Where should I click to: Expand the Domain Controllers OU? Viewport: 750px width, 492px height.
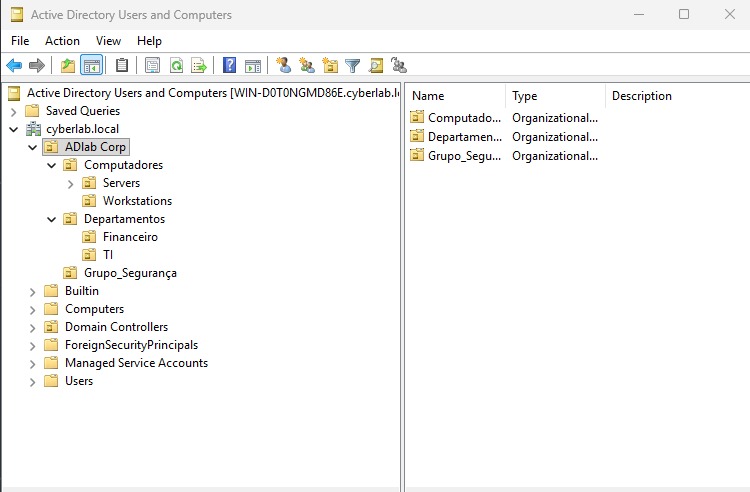pyautogui.click(x=32, y=328)
